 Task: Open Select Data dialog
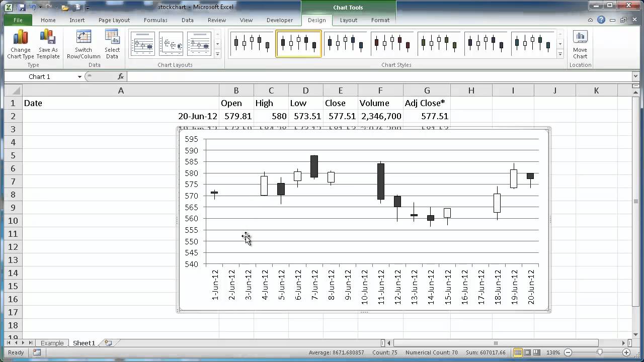pyautogui.click(x=112, y=44)
